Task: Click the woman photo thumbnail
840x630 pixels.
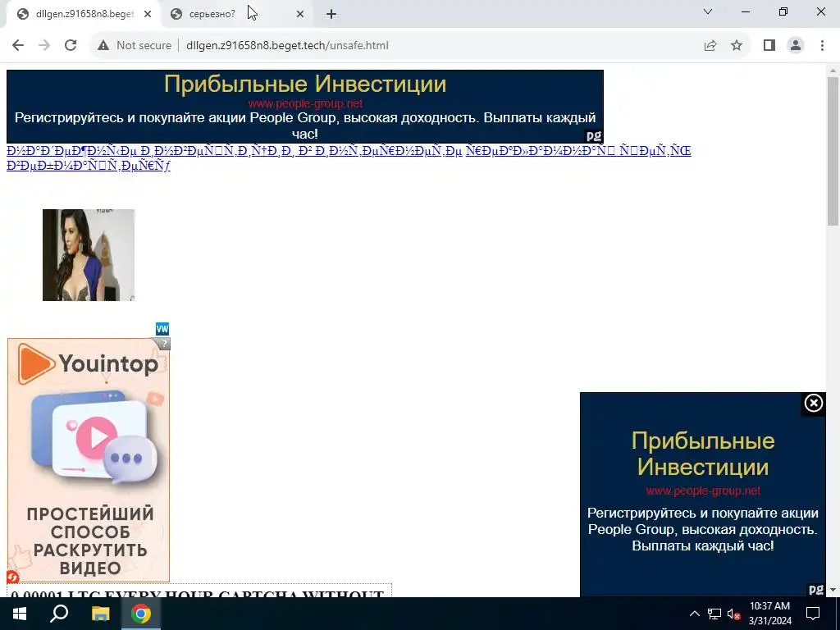Action: coord(89,255)
